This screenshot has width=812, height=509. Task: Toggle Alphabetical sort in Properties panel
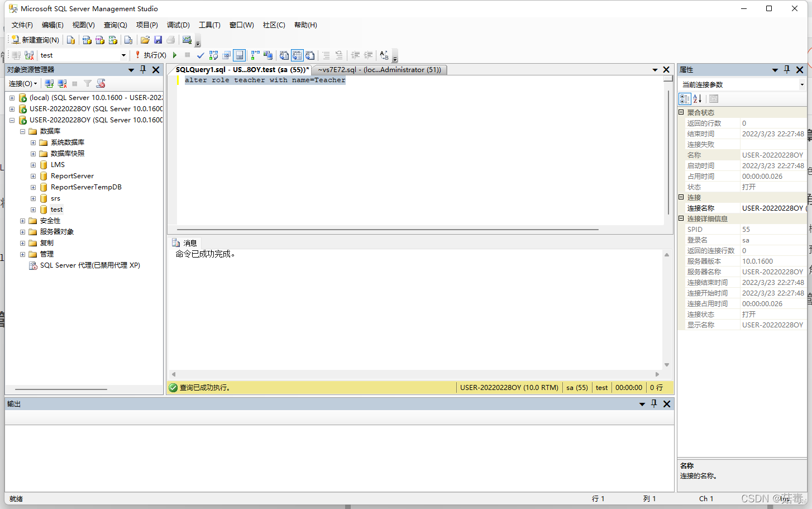coord(698,99)
